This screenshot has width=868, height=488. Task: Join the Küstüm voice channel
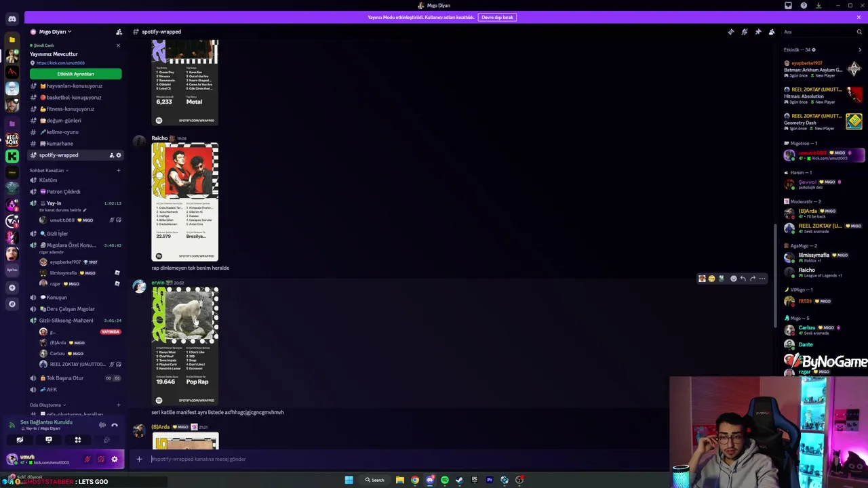click(x=75, y=180)
